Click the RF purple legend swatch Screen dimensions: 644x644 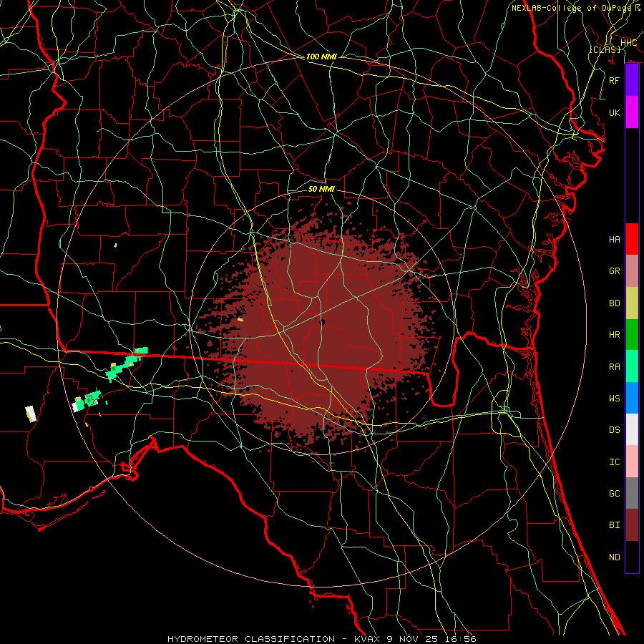coord(632,80)
